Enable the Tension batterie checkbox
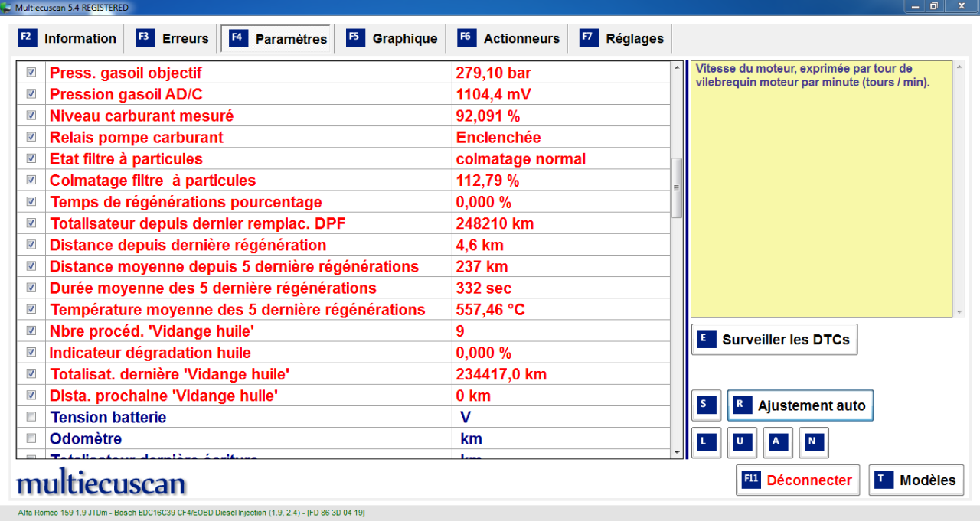The height and width of the screenshot is (521, 980). tap(31, 417)
